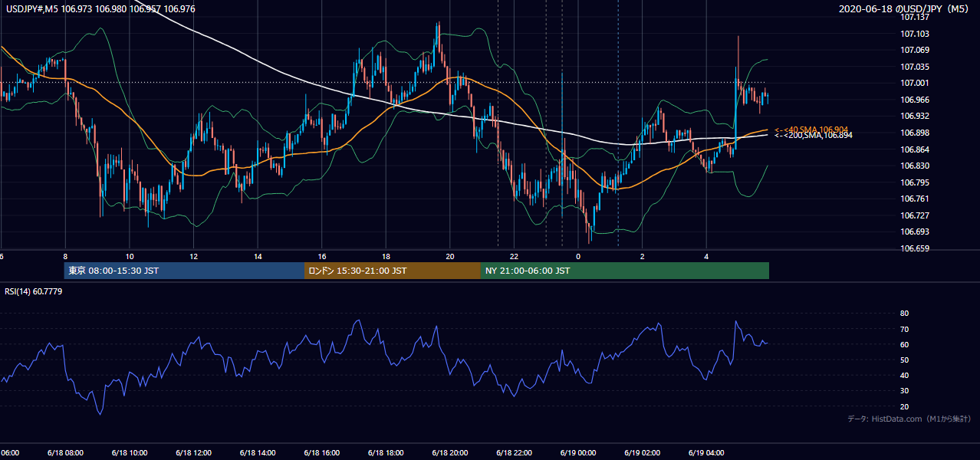Viewport: 980px width, 460px height.
Task: Click the 6/19 02:00 bottom time label
Action: pyautogui.click(x=643, y=453)
